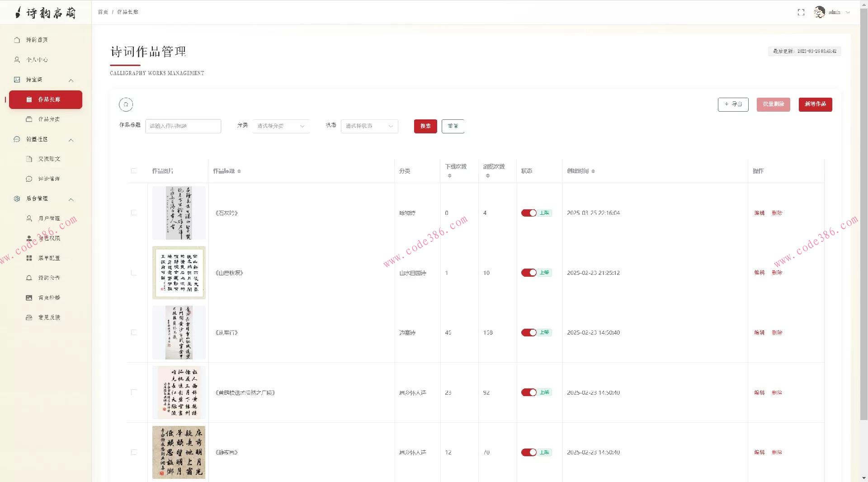Click the 作品标题 search input field
This screenshot has width=868, height=482.
pyautogui.click(x=183, y=126)
